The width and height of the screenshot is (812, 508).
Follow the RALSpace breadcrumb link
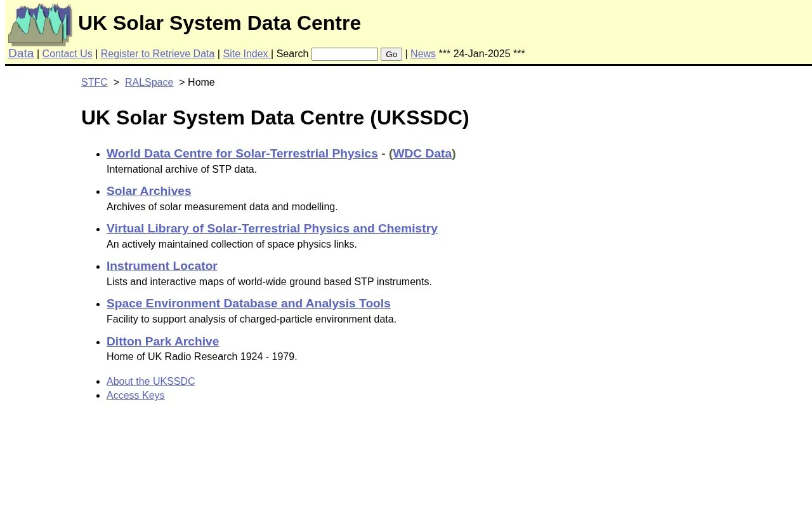pyautogui.click(x=149, y=83)
